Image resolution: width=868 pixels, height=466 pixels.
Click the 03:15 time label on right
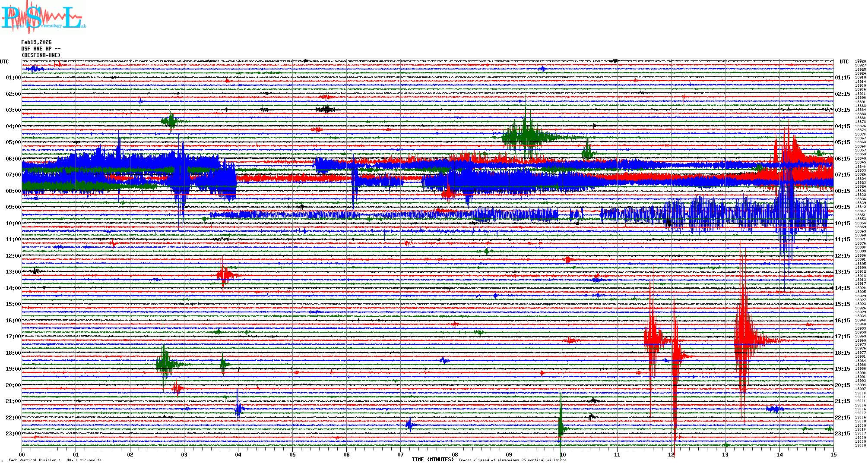coord(843,110)
